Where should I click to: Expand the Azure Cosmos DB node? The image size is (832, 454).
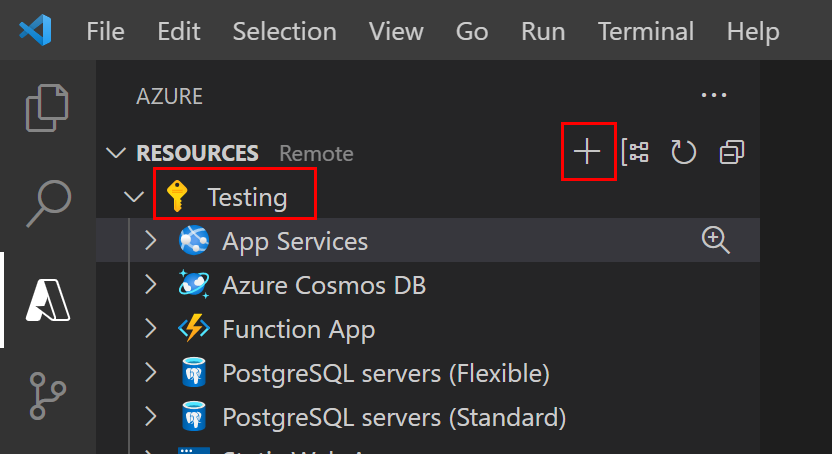151,285
